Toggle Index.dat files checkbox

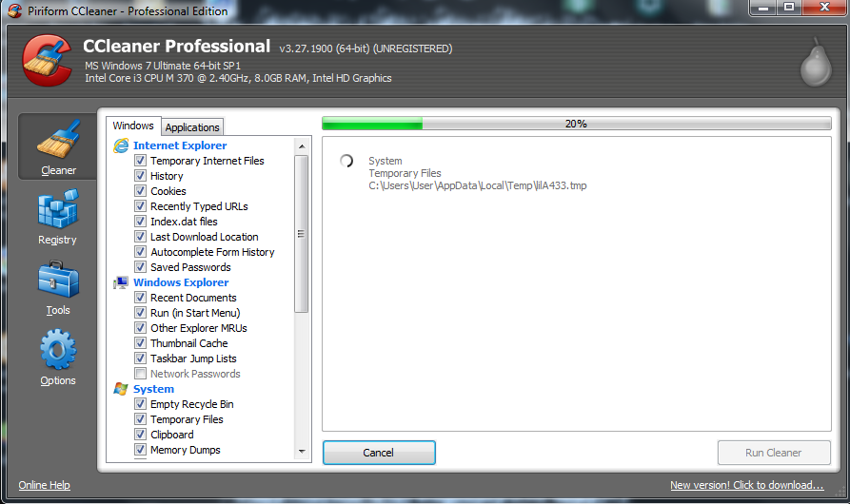(x=141, y=221)
